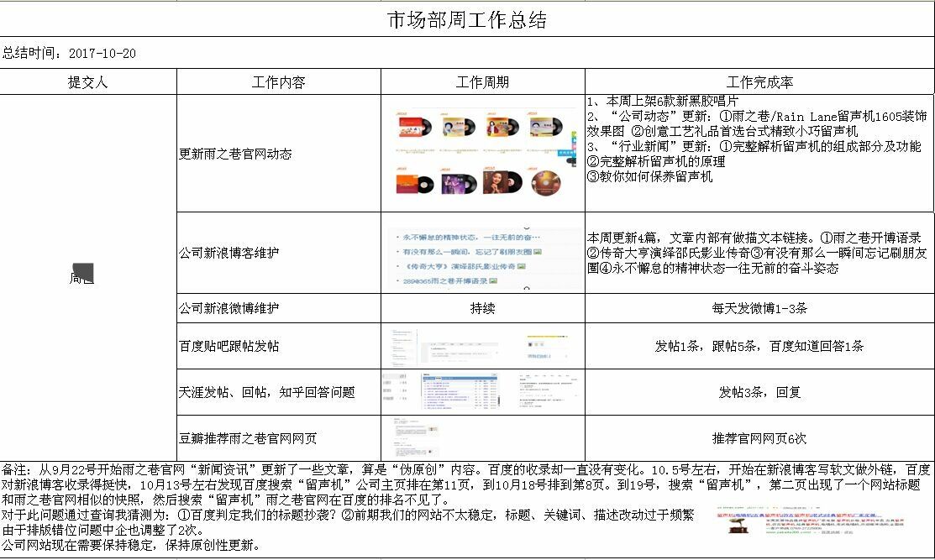Image resolution: width=935 pixels, height=560 pixels.
Task: Select the 工作完成率 column header
Action: tap(759, 82)
